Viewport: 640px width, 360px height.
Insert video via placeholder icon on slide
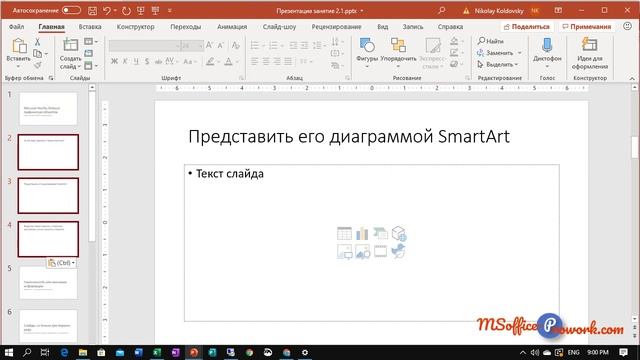coord(380,251)
